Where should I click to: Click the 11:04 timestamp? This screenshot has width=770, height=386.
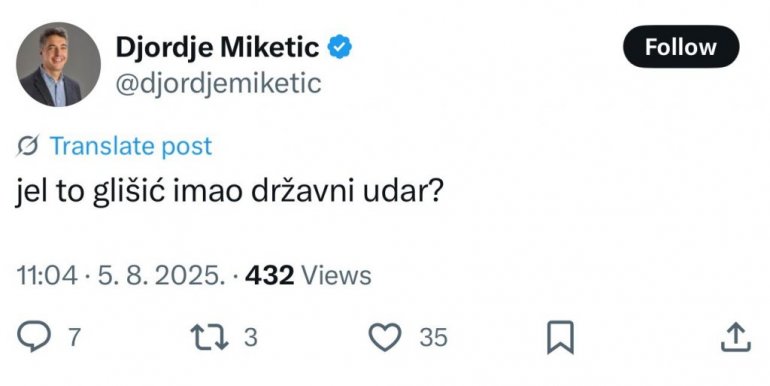47,276
